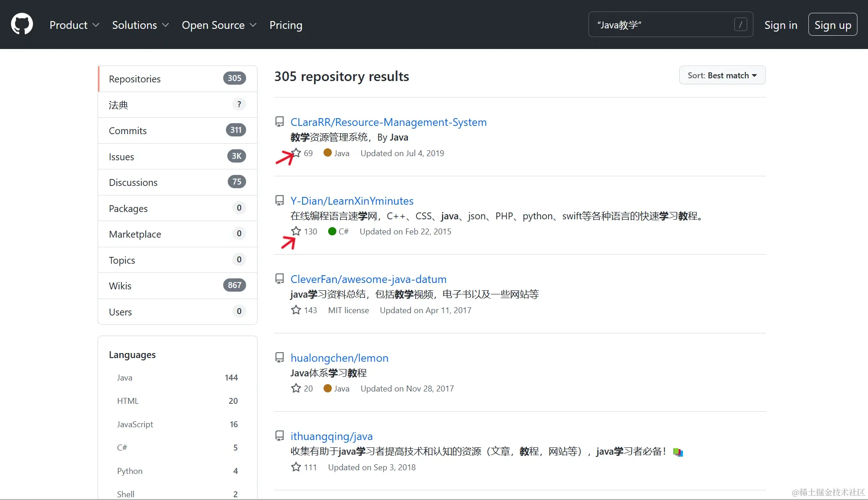
Task: Click the 143 stars count
Action: coord(311,310)
